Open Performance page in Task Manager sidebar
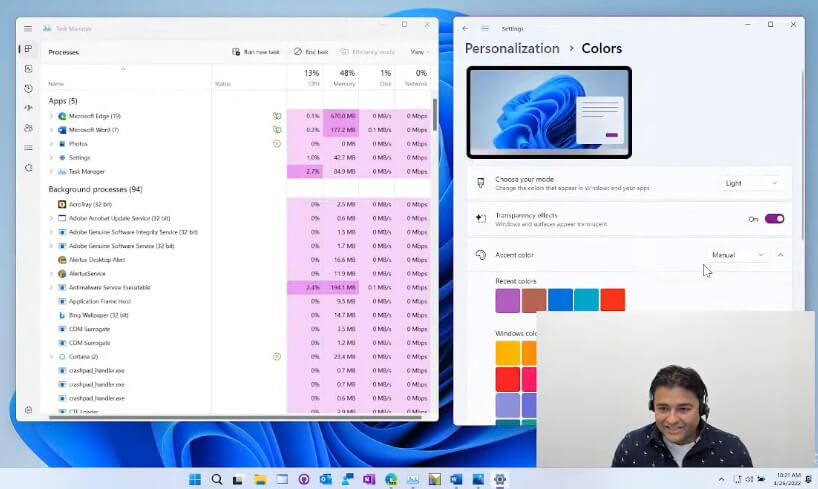Image resolution: width=818 pixels, height=489 pixels. [28, 69]
